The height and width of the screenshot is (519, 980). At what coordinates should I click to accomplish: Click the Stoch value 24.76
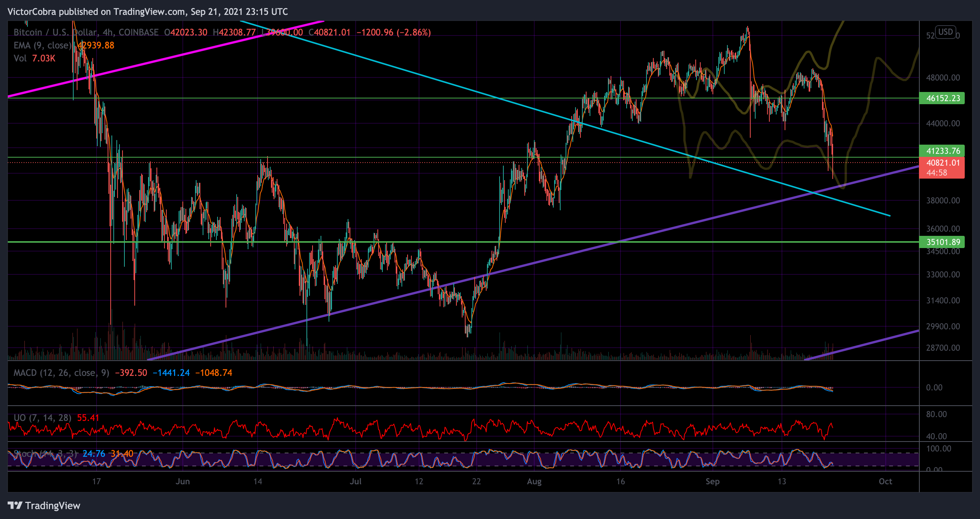[x=93, y=454]
